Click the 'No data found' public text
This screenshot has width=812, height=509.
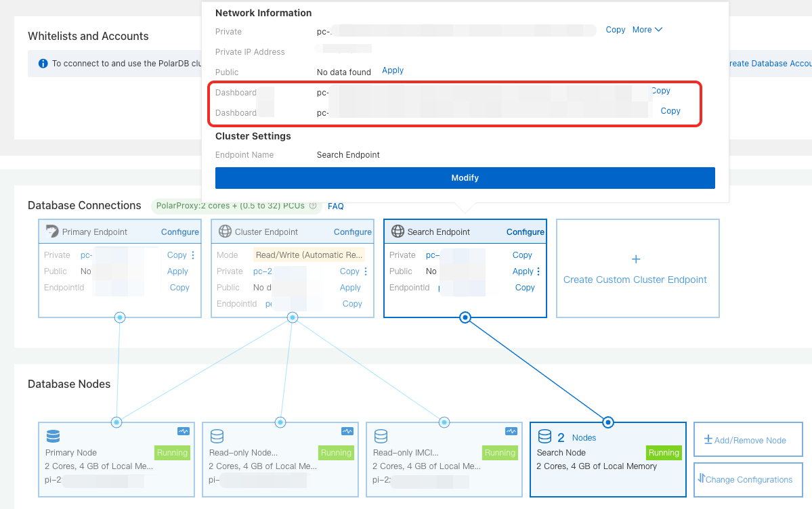[x=344, y=72]
